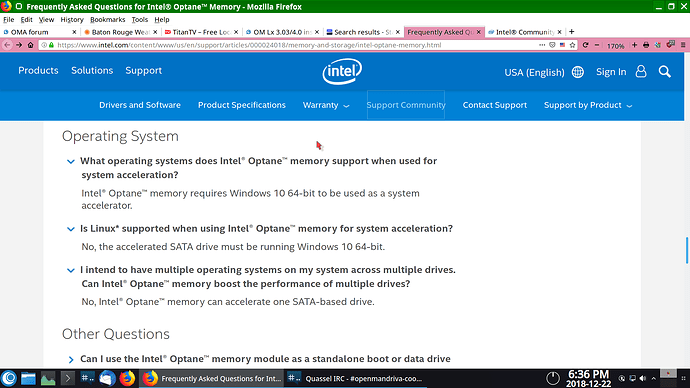Zoom out using the minus toolbar button
690x388 pixels.
(x=597, y=45)
